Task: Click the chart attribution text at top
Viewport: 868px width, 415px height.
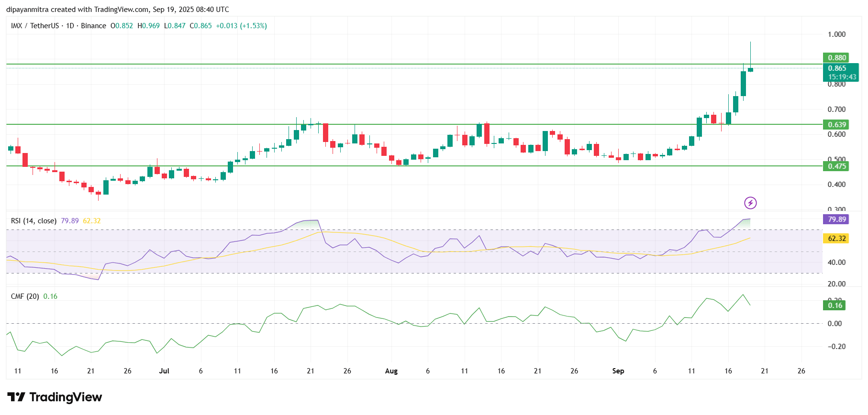Action: pyautogui.click(x=118, y=10)
